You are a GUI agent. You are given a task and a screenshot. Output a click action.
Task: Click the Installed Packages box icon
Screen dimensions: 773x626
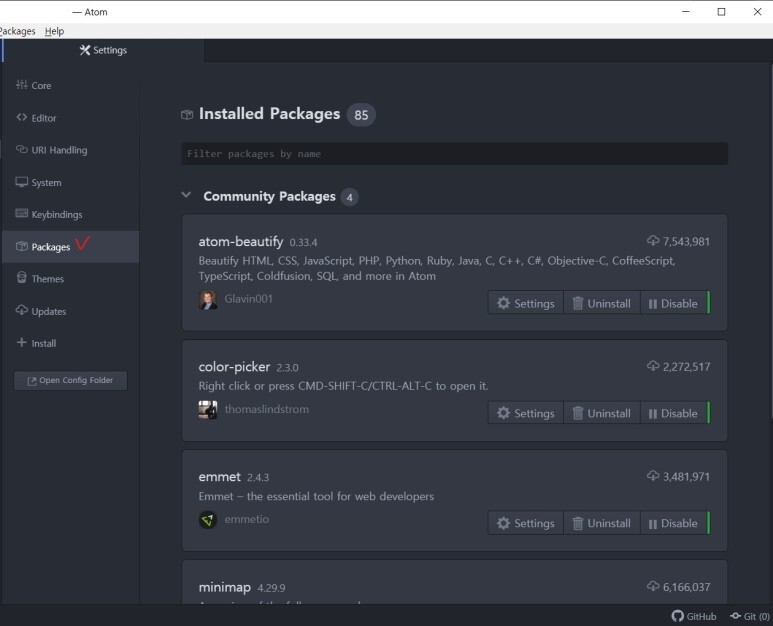pos(187,115)
